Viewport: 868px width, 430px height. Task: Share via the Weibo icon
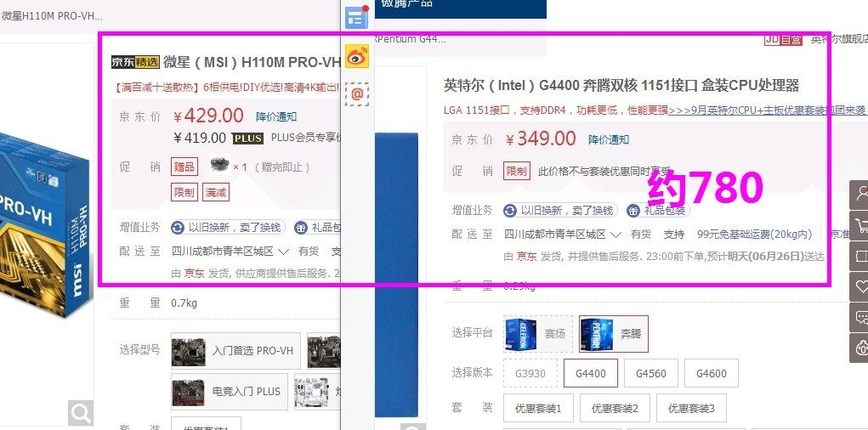(356, 56)
